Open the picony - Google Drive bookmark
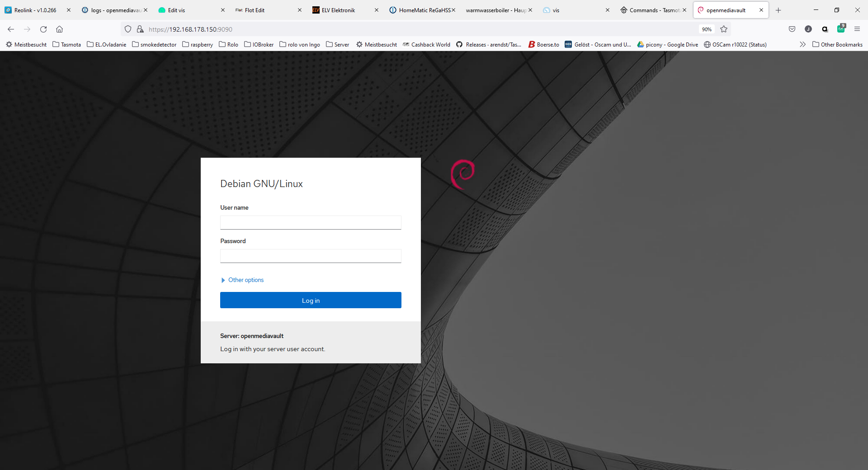 pos(667,44)
